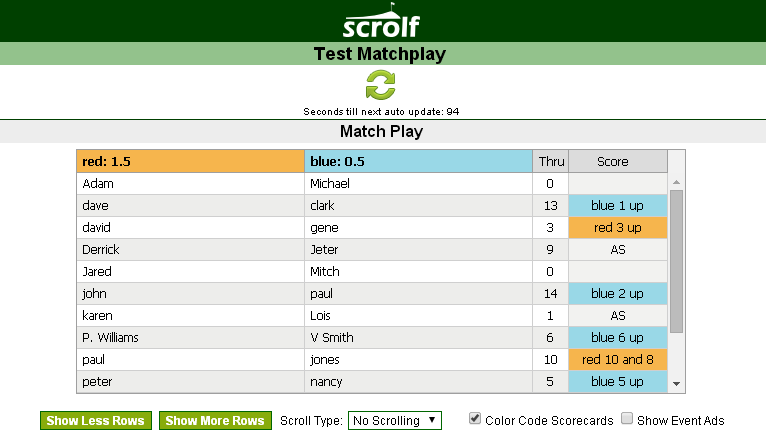Open the Scroll Type dropdown
Viewport: 766px width, 434px height.
(395, 420)
